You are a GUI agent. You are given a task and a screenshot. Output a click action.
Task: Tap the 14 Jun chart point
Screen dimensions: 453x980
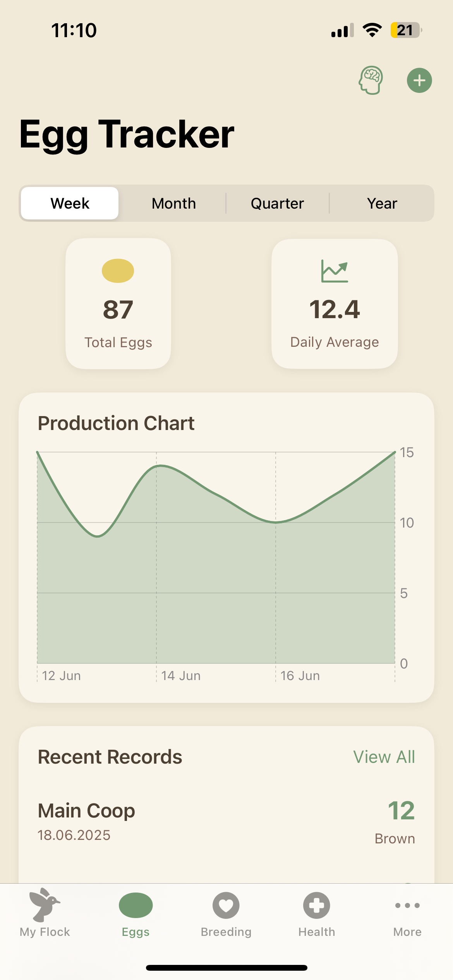pyautogui.click(x=157, y=466)
